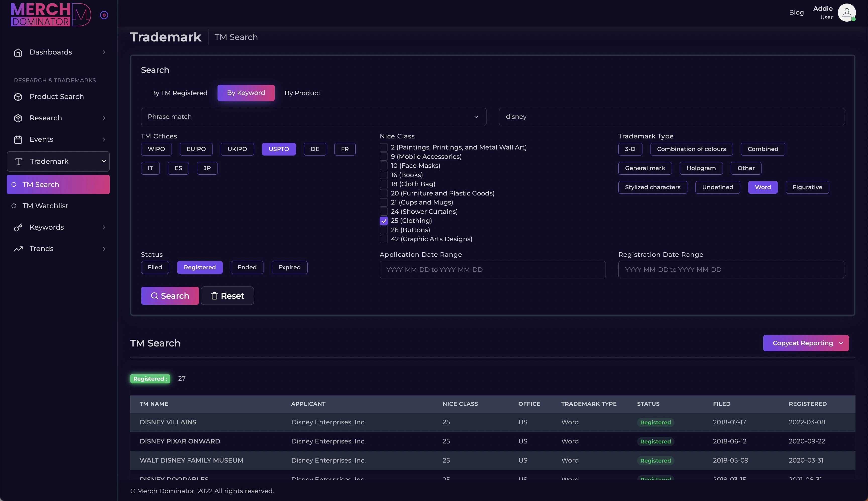Click the Research cube icon

18,118
